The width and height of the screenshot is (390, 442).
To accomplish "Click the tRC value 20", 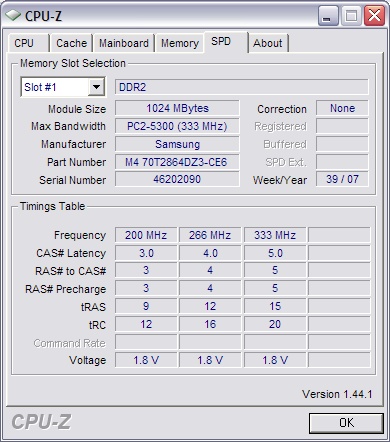I will (275, 324).
